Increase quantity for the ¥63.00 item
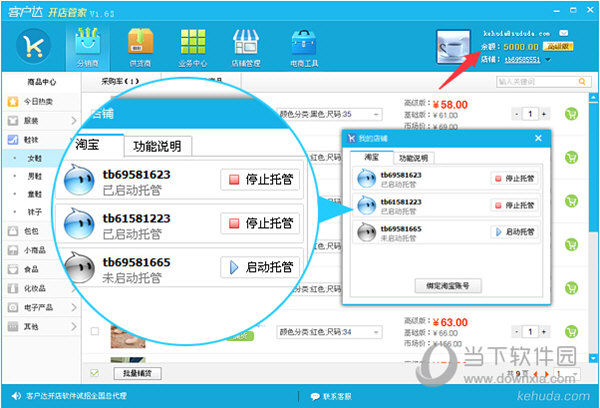This screenshot has width=600, height=408. click(x=544, y=331)
